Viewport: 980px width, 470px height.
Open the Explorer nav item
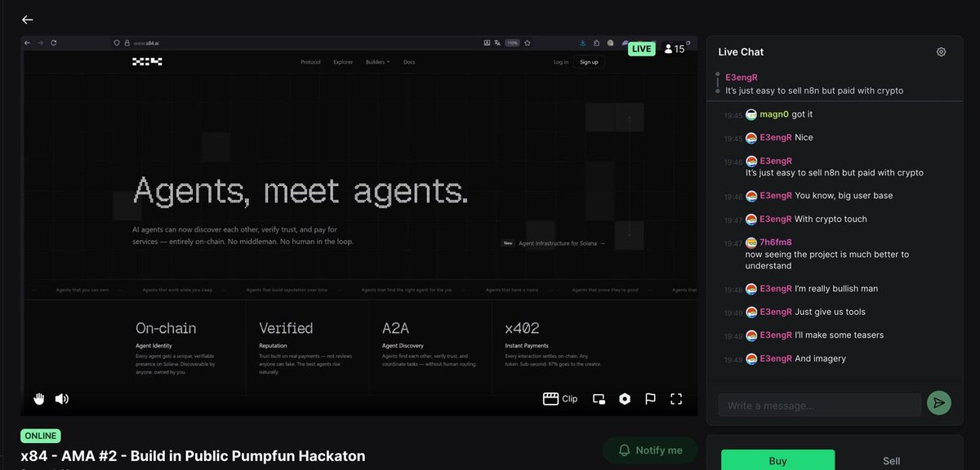343,62
